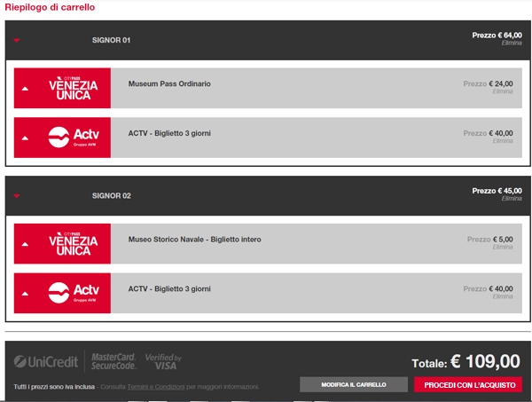The width and height of the screenshot is (532, 402).
Task: Toggle the white arrow on Museum Pass Ordinario row
Action: coord(25,89)
